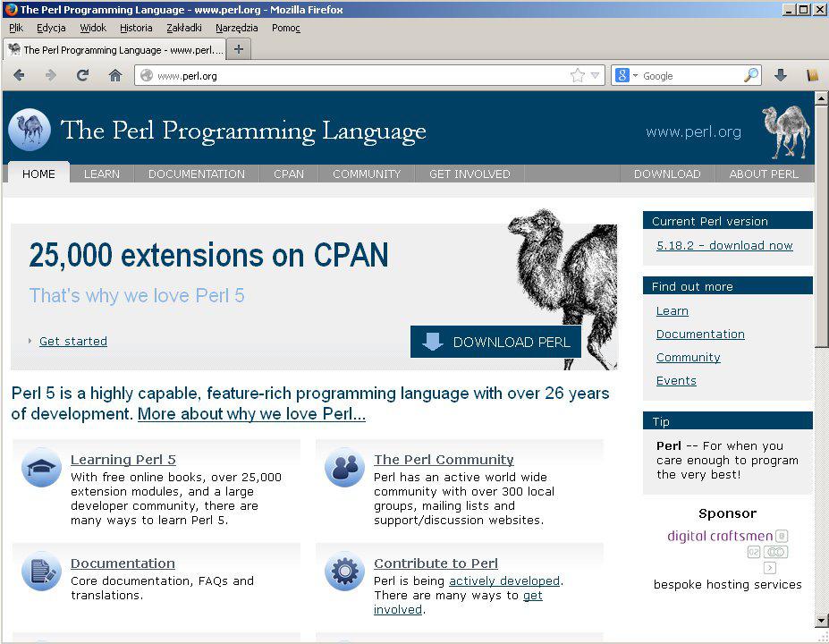Open the Google search engine selector
Screen dimensions: 829x644
(x=626, y=76)
